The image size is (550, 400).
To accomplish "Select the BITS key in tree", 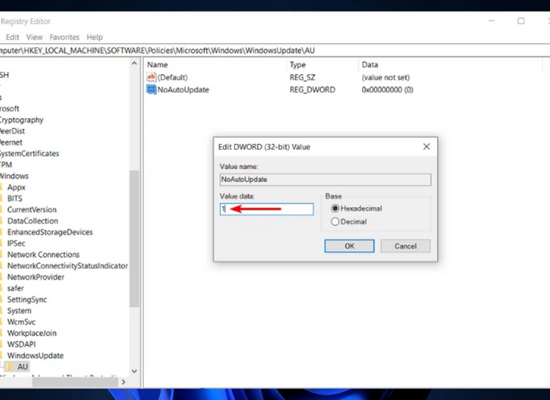I will coord(15,199).
